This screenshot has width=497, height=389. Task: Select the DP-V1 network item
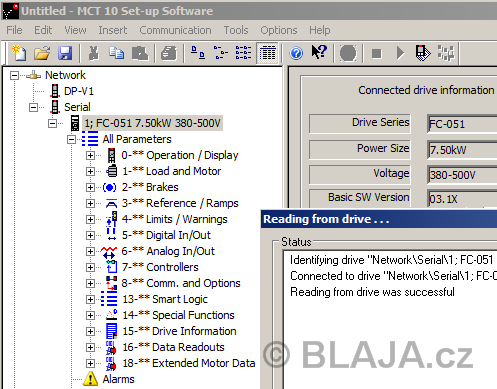point(79,91)
